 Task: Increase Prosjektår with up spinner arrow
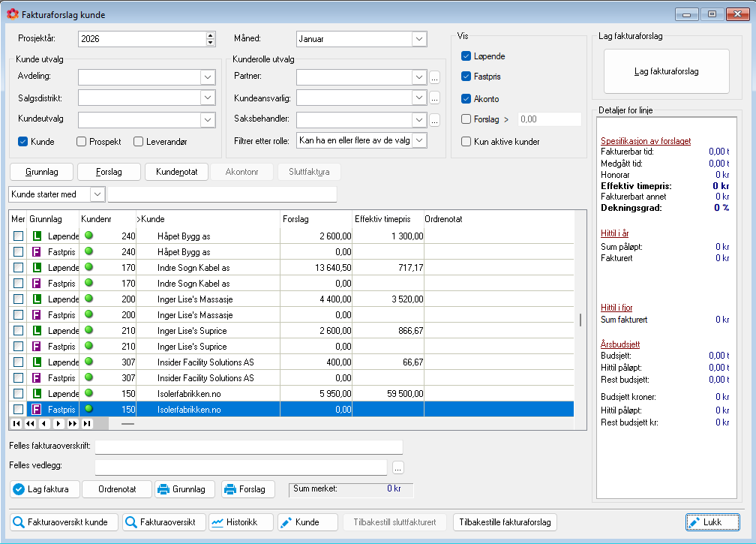(210, 35)
